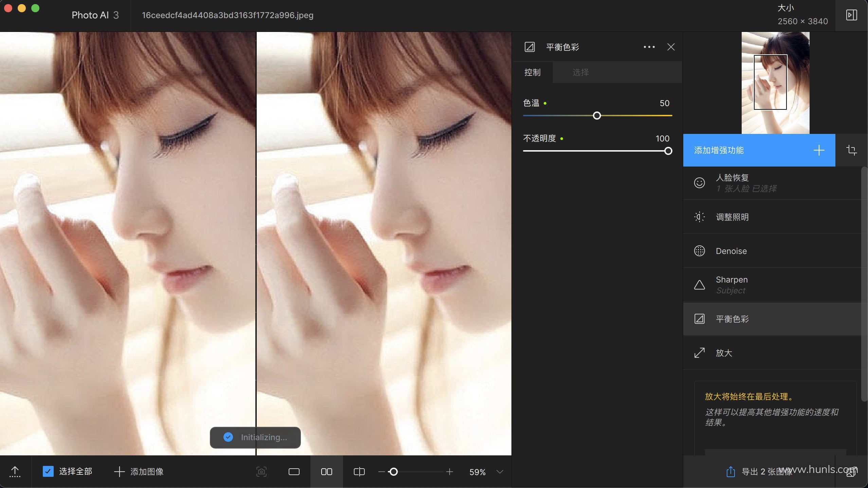This screenshot has height=488, width=868.
Task: Click the crop tool icon
Action: click(x=851, y=150)
